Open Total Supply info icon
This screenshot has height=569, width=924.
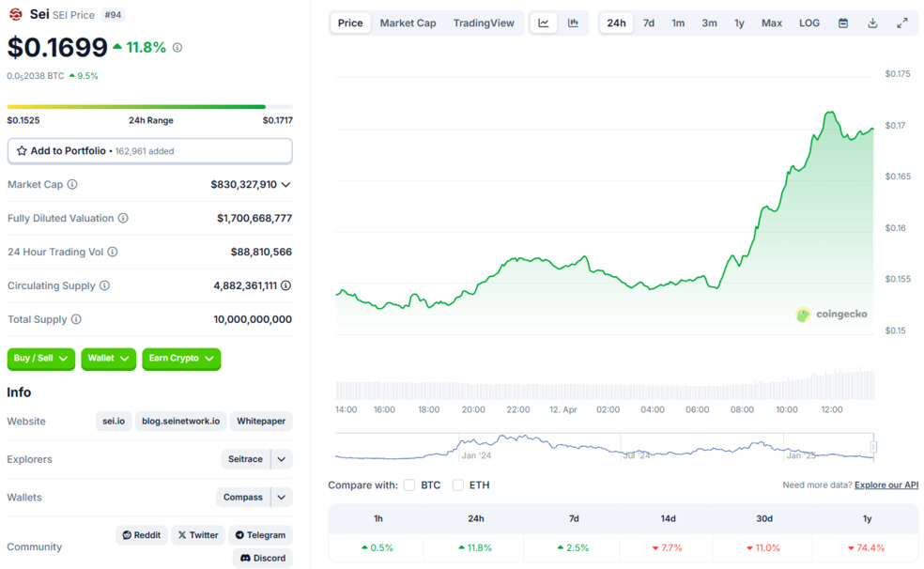click(76, 318)
